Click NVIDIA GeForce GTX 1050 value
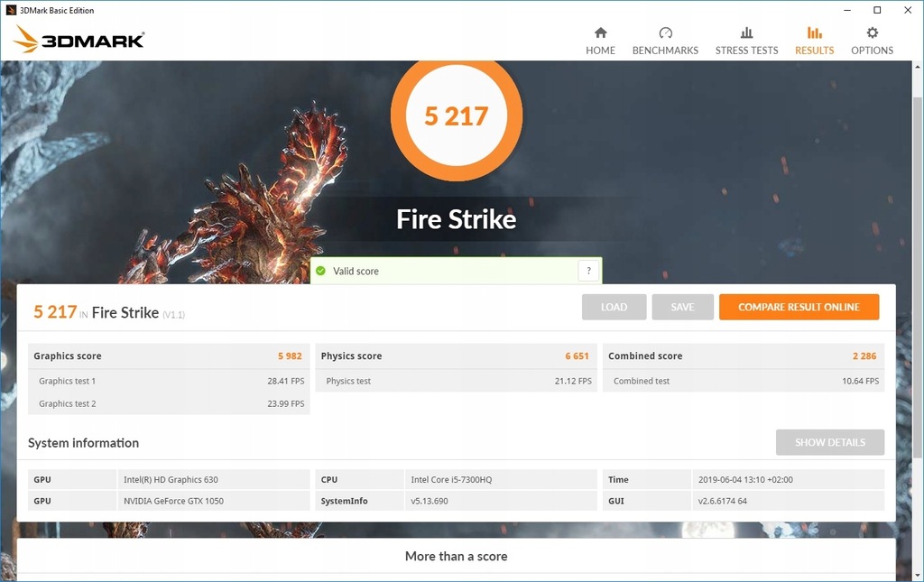The image size is (924, 582). tap(173, 501)
